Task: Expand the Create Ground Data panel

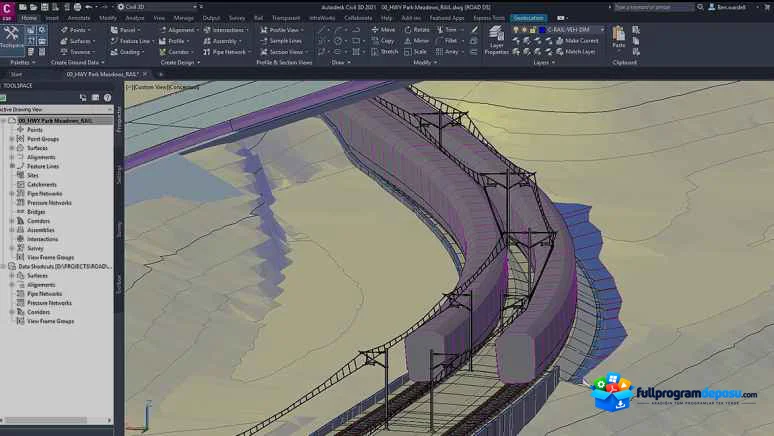Action: [77, 63]
